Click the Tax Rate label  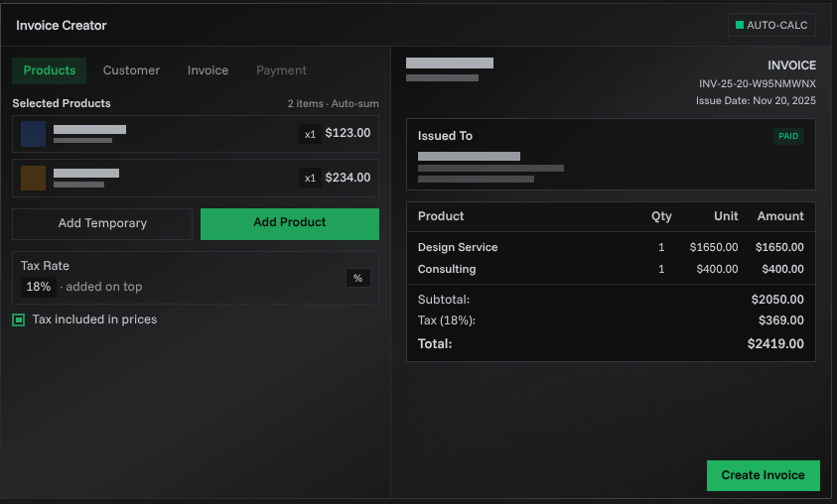pyautogui.click(x=45, y=266)
